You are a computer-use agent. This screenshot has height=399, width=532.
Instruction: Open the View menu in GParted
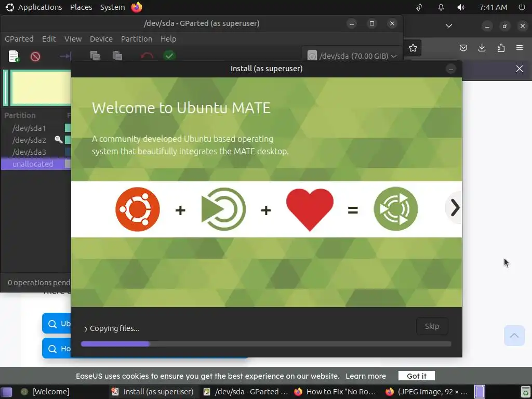click(73, 39)
